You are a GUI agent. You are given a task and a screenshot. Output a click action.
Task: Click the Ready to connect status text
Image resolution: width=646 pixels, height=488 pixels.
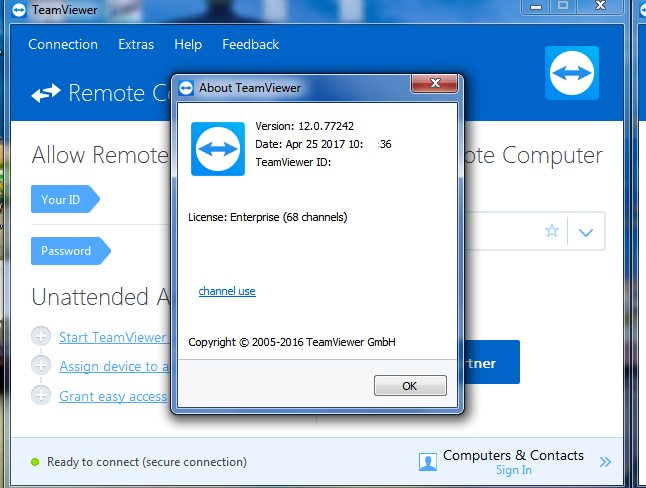147,462
